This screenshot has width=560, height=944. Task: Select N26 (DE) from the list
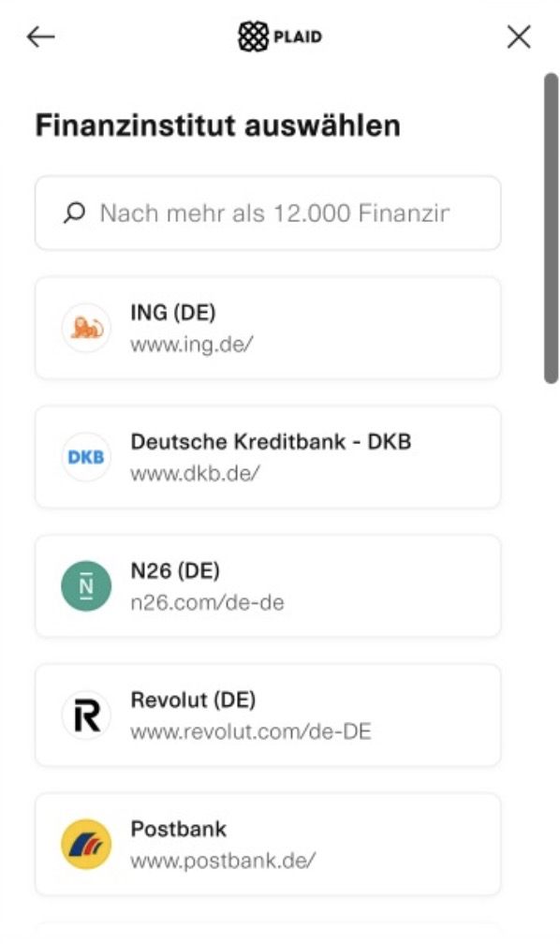(268, 586)
